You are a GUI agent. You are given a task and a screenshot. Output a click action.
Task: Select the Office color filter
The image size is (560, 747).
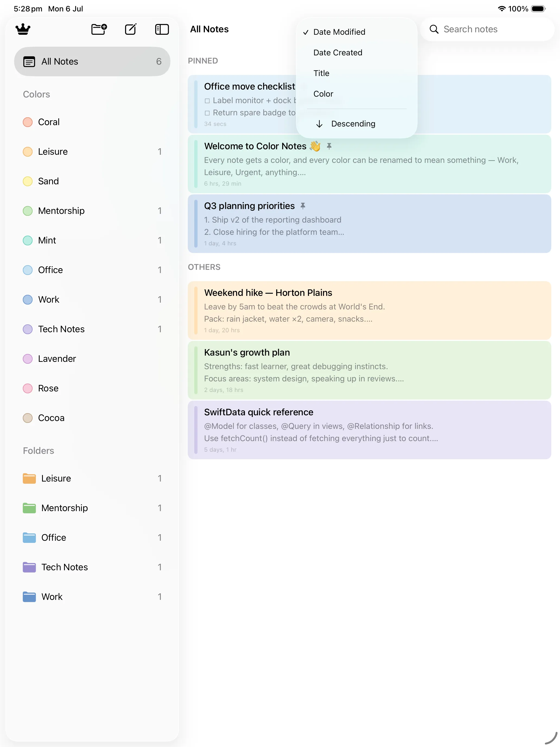[92, 270]
